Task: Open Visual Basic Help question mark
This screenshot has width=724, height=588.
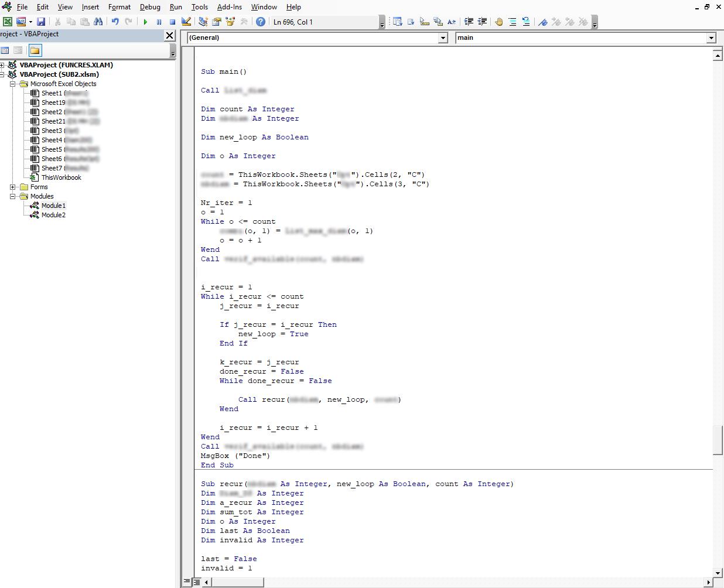Action: (x=261, y=22)
